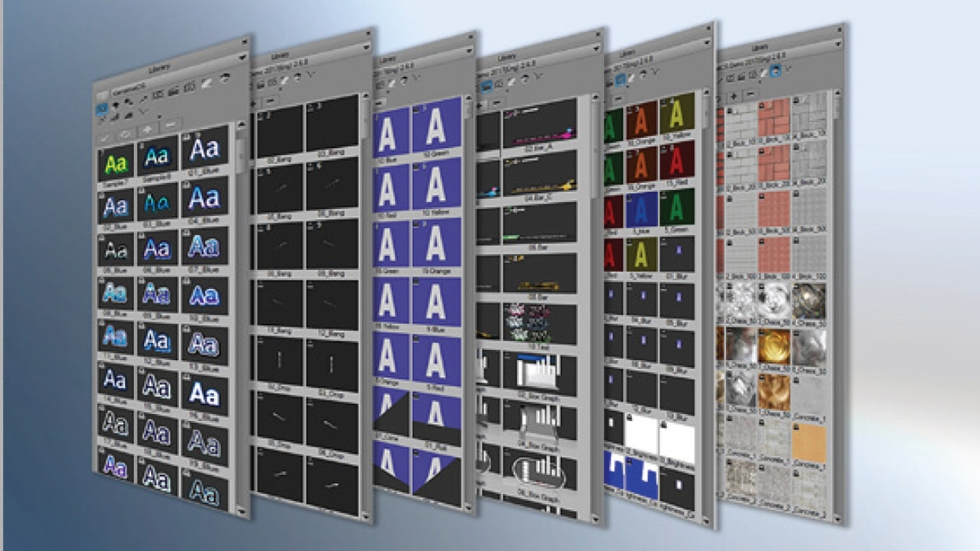Click the minus button in the brick textures panel
The width and height of the screenshot is (980, 551).
pos(750,95)
